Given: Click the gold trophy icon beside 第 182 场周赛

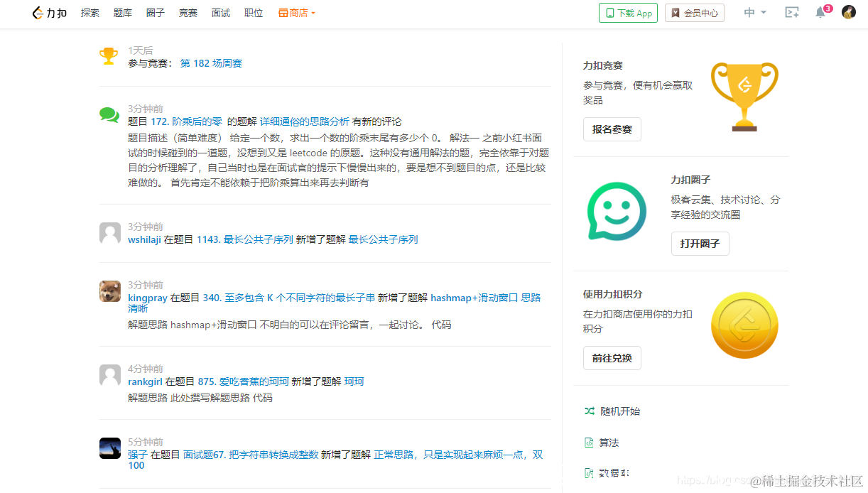Looking at the screenshot, I should click(x=109, y=56).
